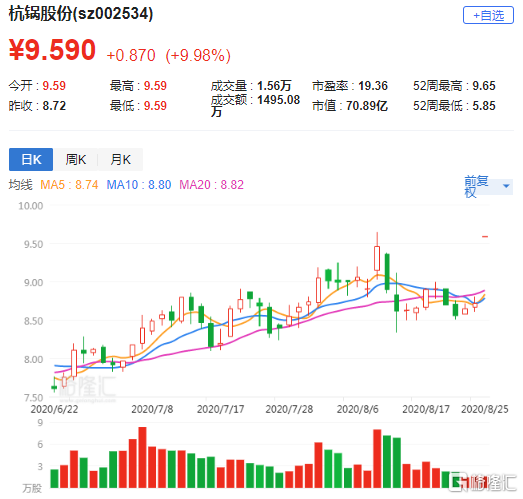523x499 pixels.
Task: Click the change value +0.870
Action: point(131,55)
